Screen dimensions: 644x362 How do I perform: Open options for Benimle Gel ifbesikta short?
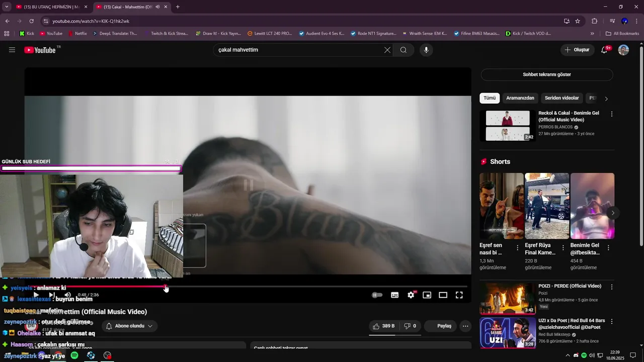pyautogui.click(x=608, y=248)
